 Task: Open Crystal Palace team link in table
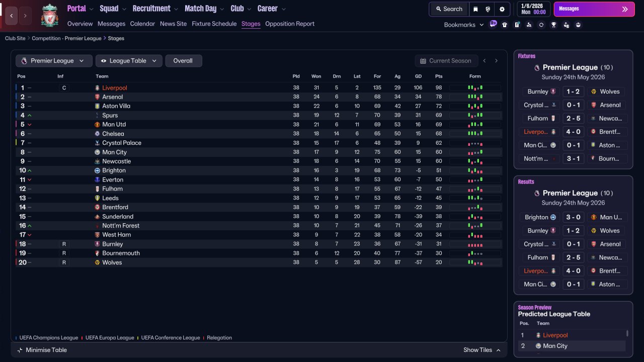tap(122, 143)
